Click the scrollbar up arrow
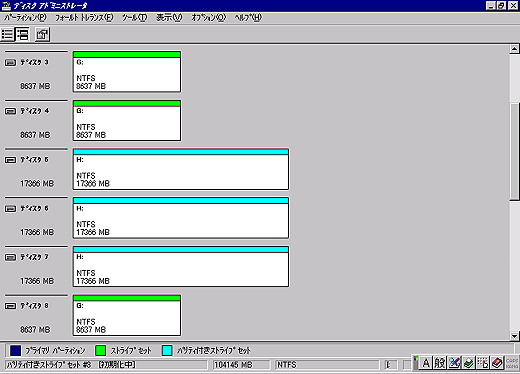The image size is (520, 374). tap(514, 49)
